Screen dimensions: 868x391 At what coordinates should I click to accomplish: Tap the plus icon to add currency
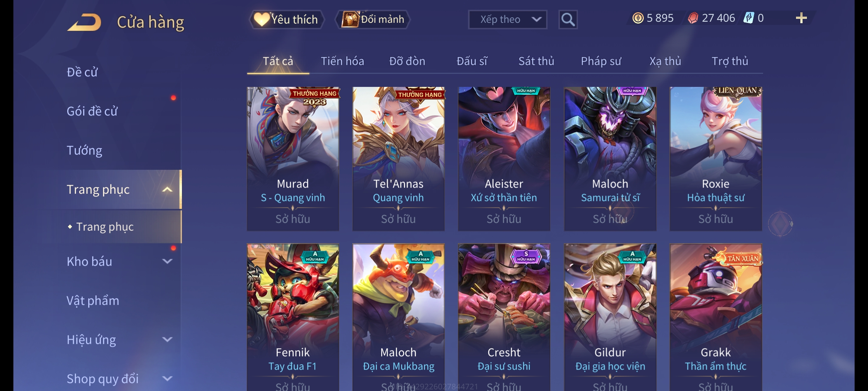(801, 18)
